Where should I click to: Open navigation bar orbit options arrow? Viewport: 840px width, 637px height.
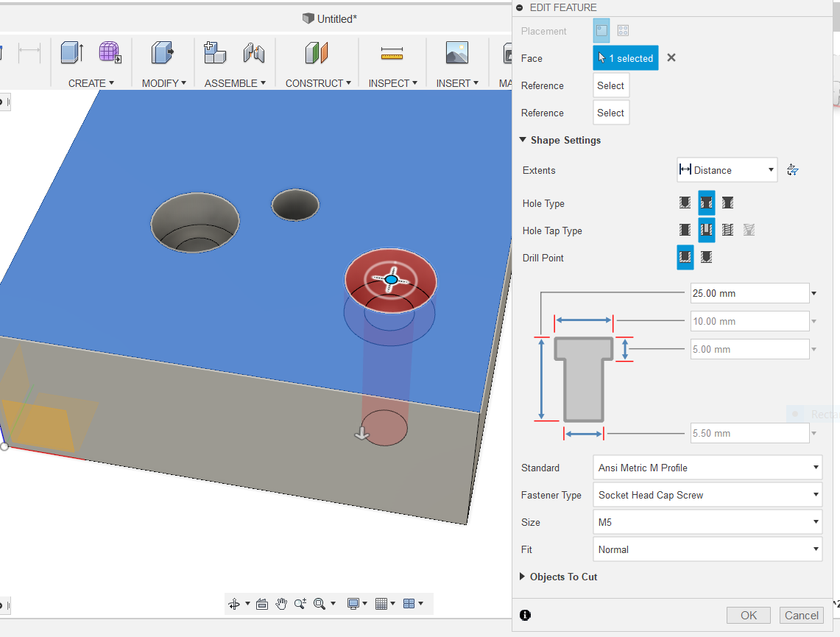click(247, 604)
